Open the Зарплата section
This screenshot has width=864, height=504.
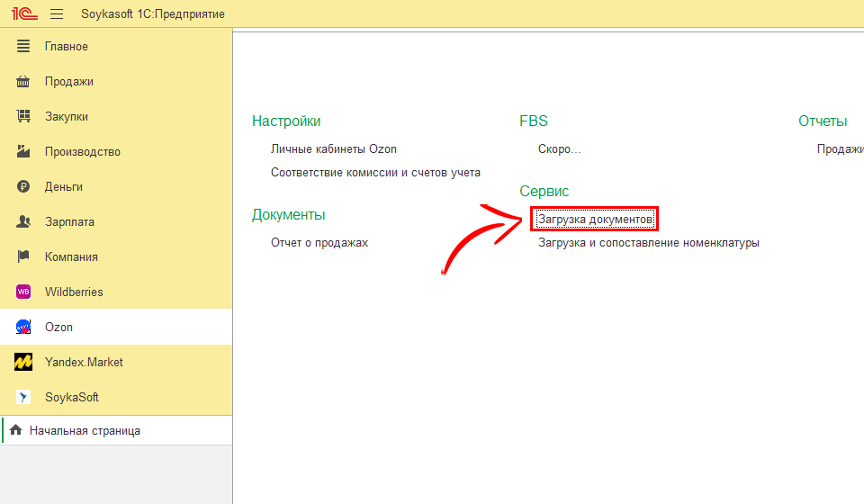116,221
